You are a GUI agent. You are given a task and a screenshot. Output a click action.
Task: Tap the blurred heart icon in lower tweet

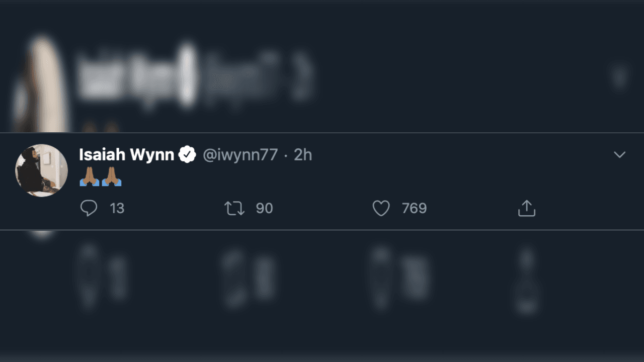[x=381, y=277]
